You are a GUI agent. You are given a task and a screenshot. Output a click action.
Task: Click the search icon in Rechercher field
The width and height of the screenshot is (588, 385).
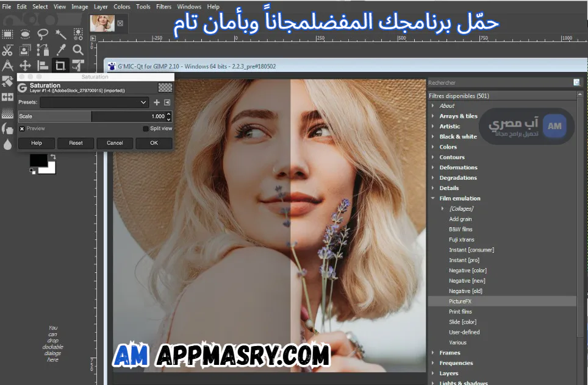(577, 82)
